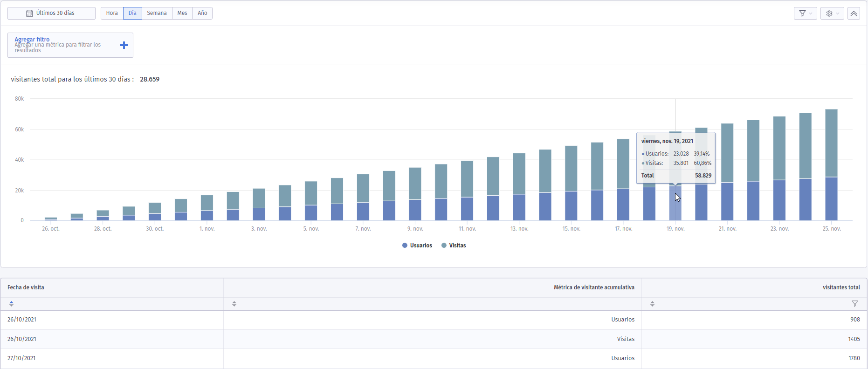Click the 26. oct. x-axis label
This screenshot has height=369, width=868.
[x=51, y=229]
